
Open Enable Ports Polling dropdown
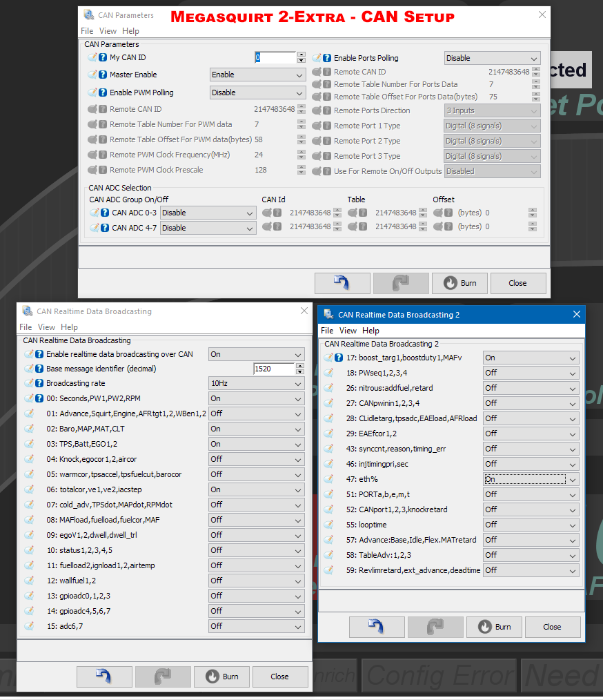click(x=493, y=58)
